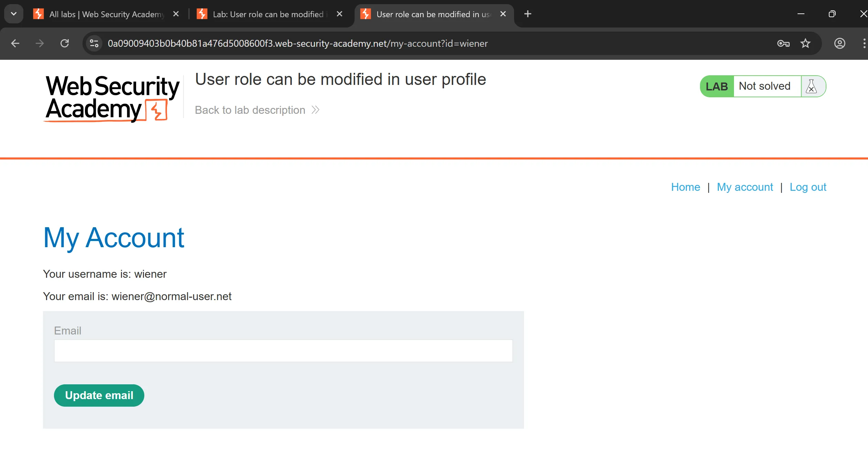Click the Web Security Academy logo
The image size is (868, 462).
(x=112, y=98)
